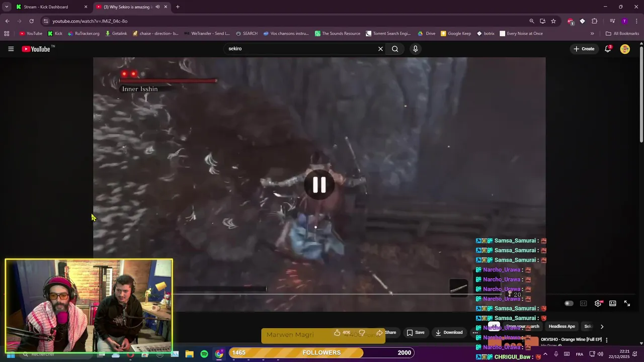644x362 pixels.
Task: Open the player settings gear
Action: [598, 304]
